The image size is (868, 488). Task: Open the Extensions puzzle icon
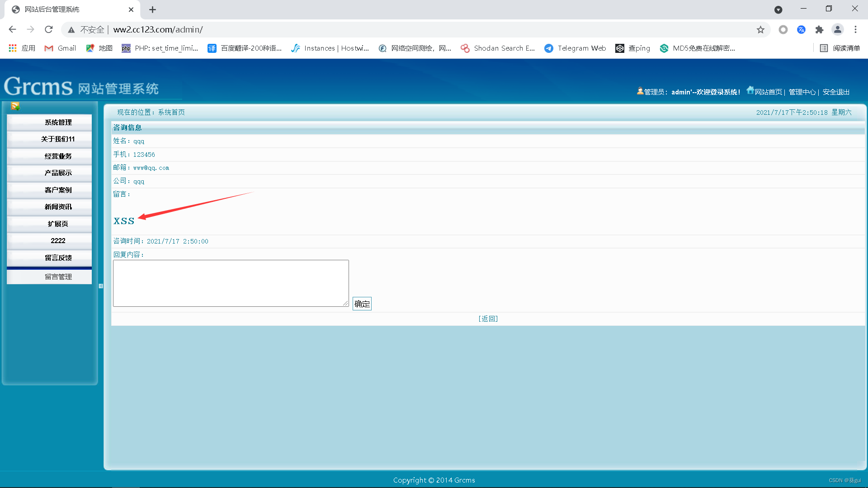[x=819, y=29]
